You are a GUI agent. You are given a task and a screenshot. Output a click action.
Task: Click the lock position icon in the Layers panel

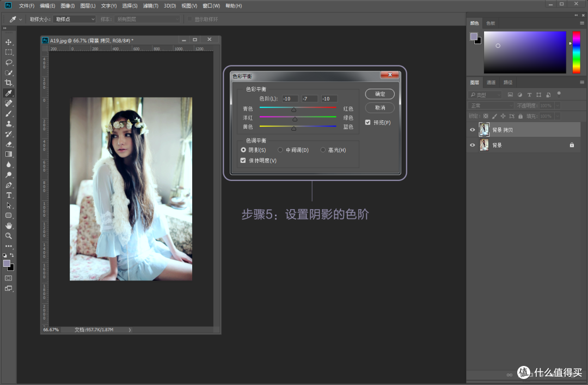pos(502,115)
